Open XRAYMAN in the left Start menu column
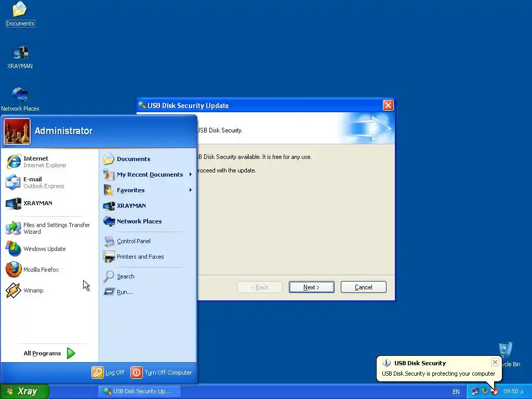This screenshot has height=399, width=532. point(49,203)
